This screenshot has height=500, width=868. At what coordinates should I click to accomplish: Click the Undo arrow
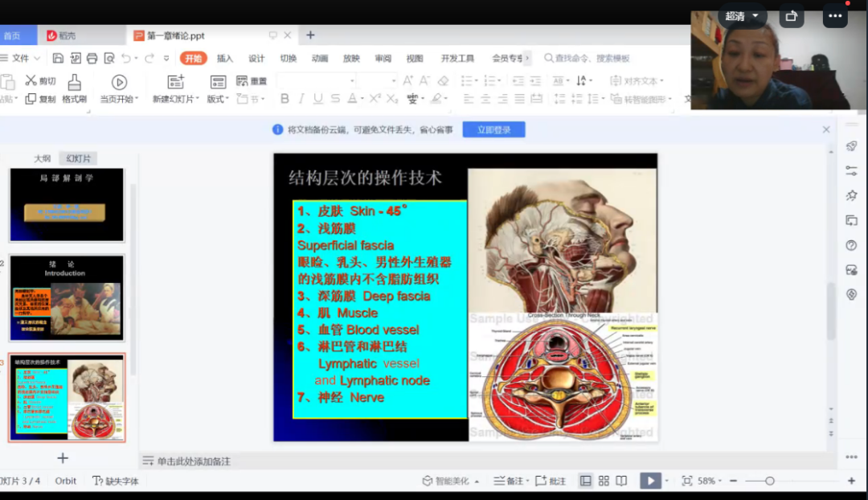pyautogui.click(x=126, y=58)
